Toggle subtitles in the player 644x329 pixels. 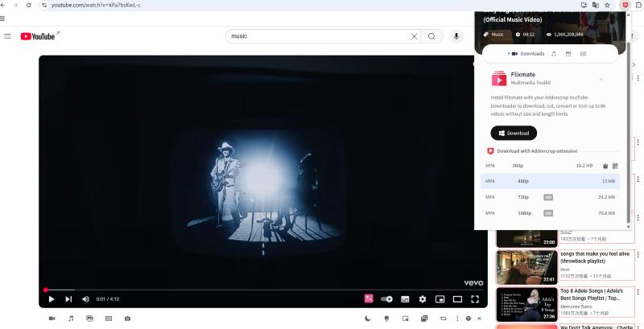(405, 299)
